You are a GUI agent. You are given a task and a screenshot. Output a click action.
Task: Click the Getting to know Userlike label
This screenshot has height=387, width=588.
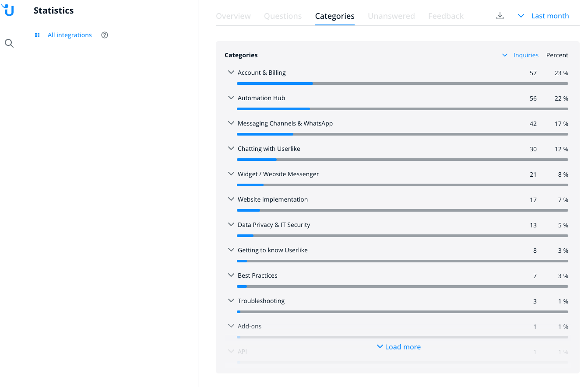272,250
